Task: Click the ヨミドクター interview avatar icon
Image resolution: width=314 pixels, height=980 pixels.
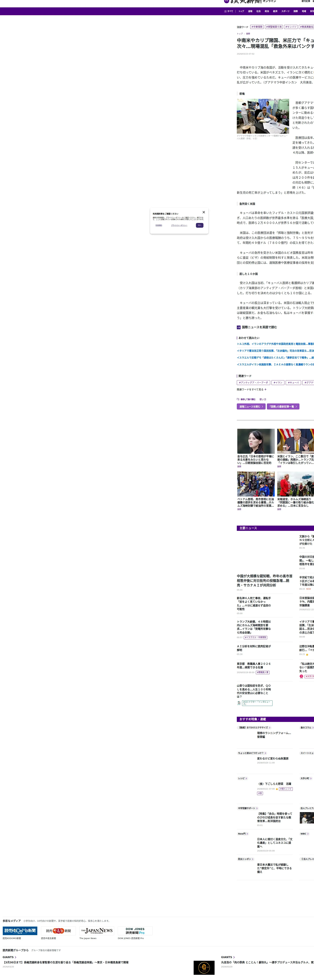Action: point(239,703)
